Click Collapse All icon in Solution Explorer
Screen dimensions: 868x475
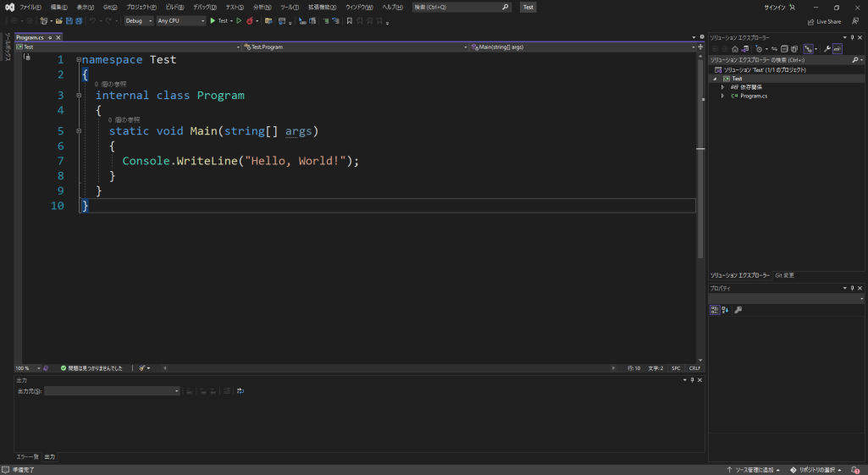point(784,49)
